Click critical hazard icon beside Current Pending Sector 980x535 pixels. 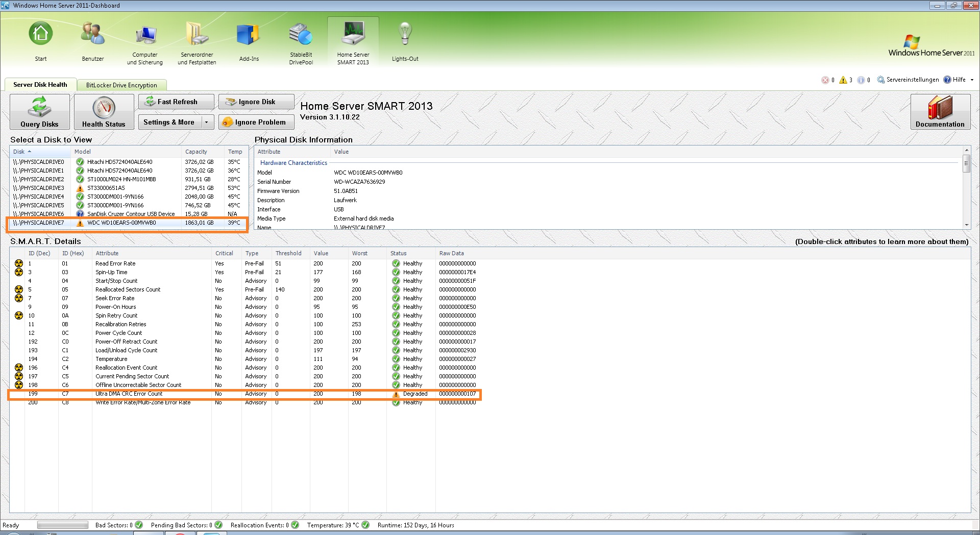tap(19, 376)
